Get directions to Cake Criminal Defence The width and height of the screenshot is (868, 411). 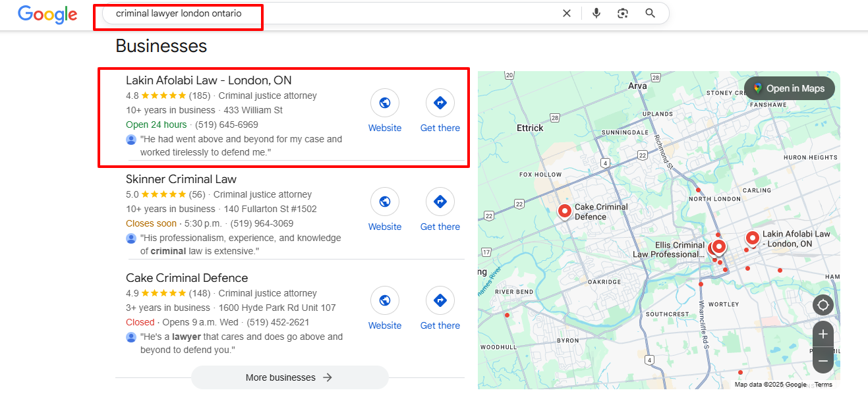(x=440, y=300)
